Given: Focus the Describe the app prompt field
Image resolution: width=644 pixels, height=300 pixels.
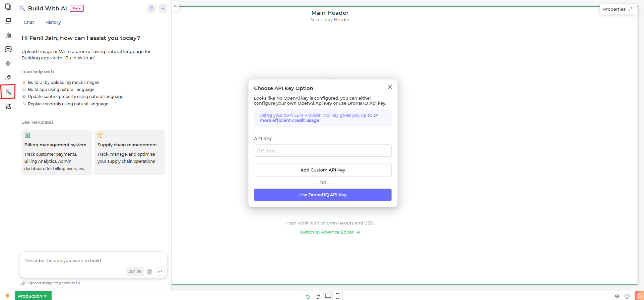Looking at the screenshot, I should [93, 260].
